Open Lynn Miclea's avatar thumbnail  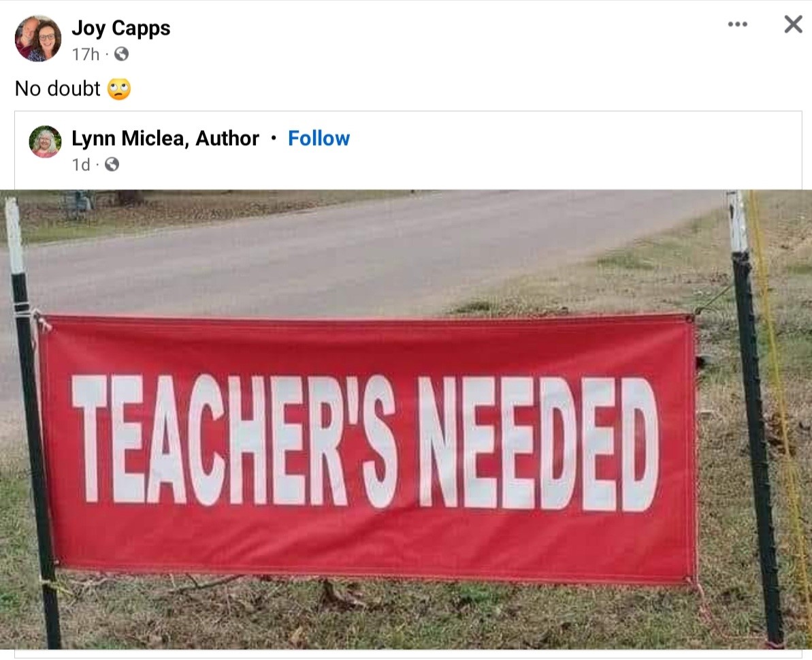coord(45,142)
